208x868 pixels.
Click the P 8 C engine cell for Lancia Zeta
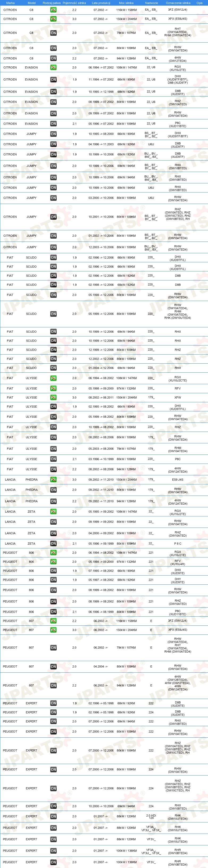pos(178,544)
